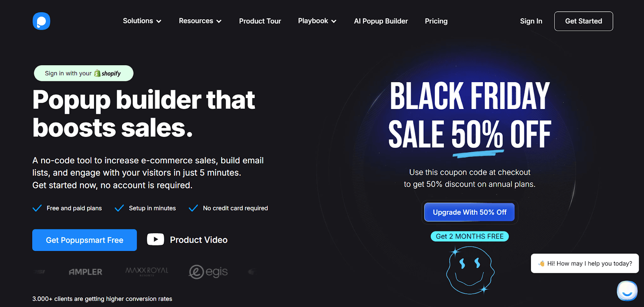The image size is (644, 307).
Task: Open the live chat bubble icon
Action: [x=627, y=291]
